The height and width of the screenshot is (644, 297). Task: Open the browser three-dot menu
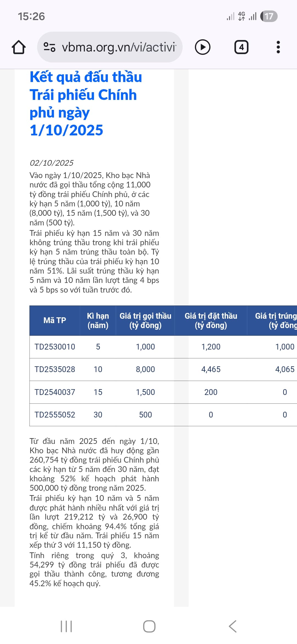click(278, 47)
